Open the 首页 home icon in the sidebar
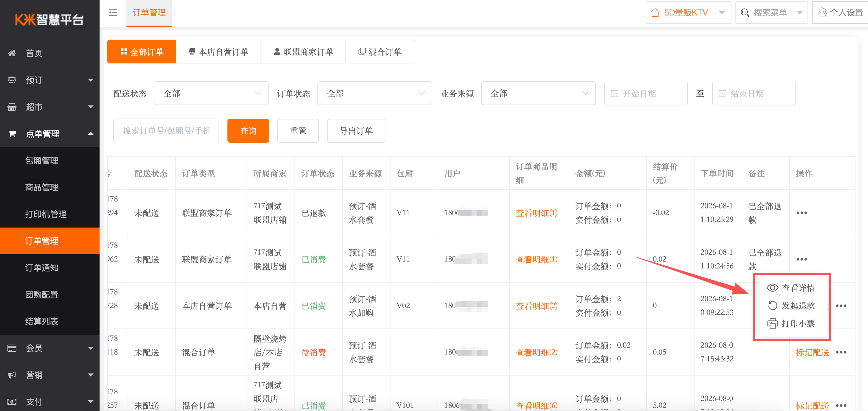Image resolution: width=868 pixels, height=411 pixels. tap(12, 53)
